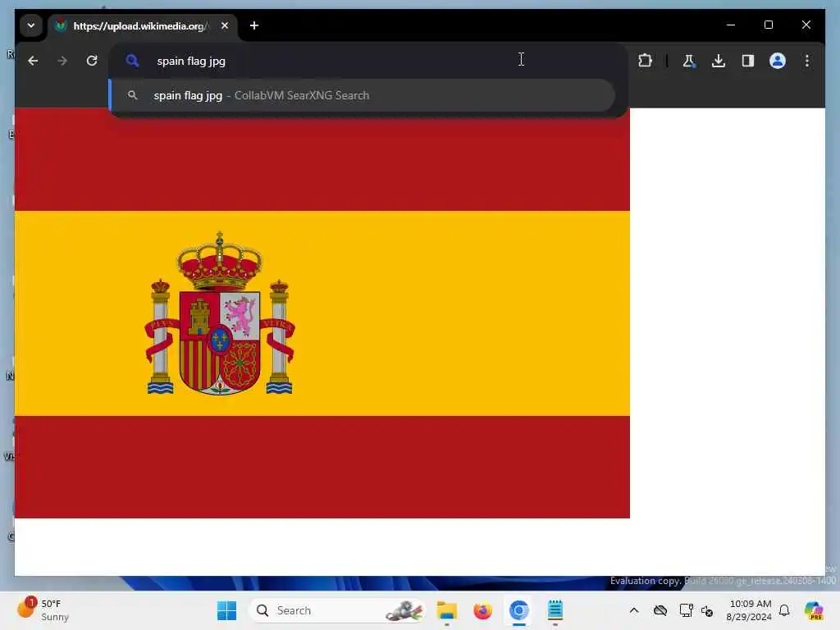Open File Explorer from the taskbar
Image resolution: width=840 pixels, height=630 pixels.
coord(446,610)
